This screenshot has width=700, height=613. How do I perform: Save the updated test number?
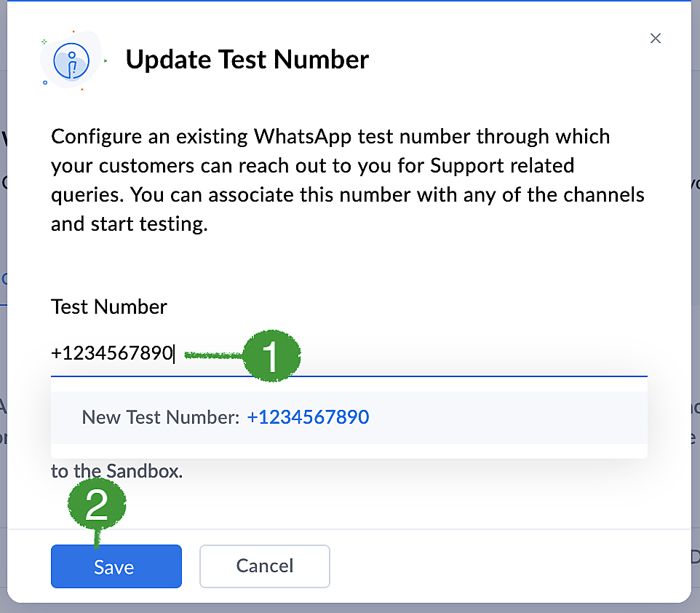116,566
